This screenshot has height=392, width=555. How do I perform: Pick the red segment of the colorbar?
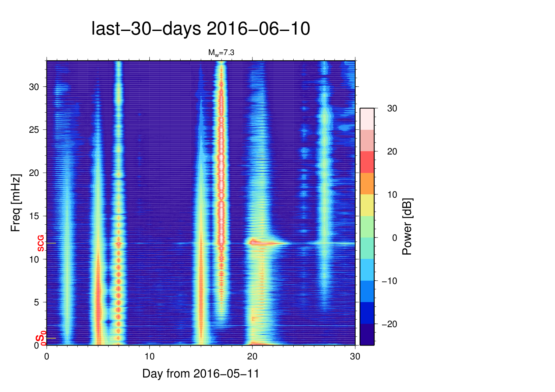coord(367,162)
